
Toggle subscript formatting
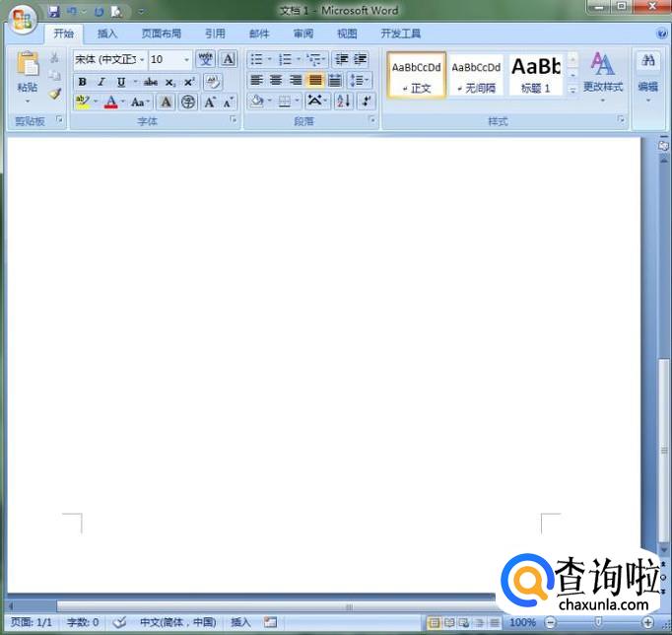point(170,82)
